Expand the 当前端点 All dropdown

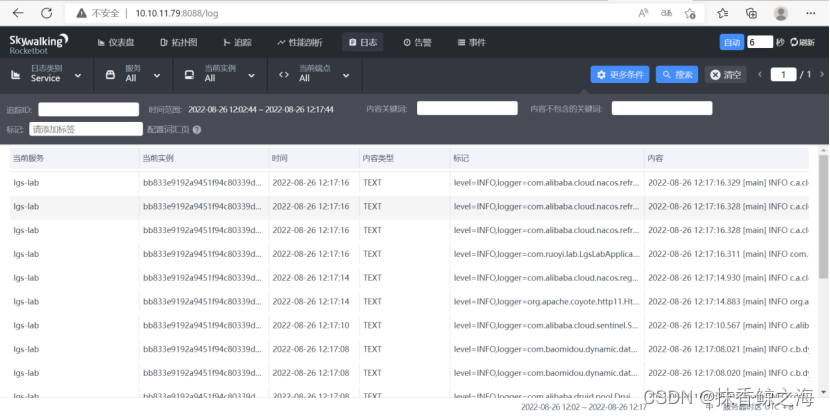click(x=314, y=75)
